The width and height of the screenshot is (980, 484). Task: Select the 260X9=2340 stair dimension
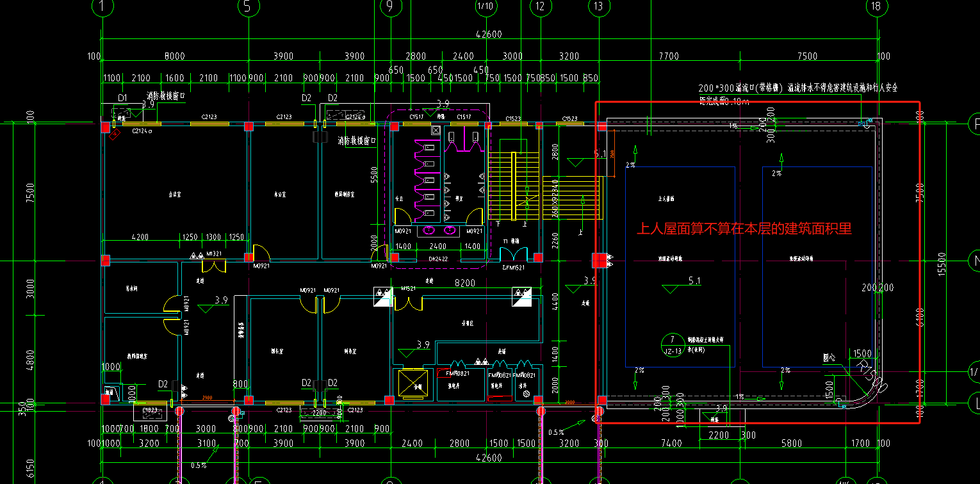[x=555, y=197]
